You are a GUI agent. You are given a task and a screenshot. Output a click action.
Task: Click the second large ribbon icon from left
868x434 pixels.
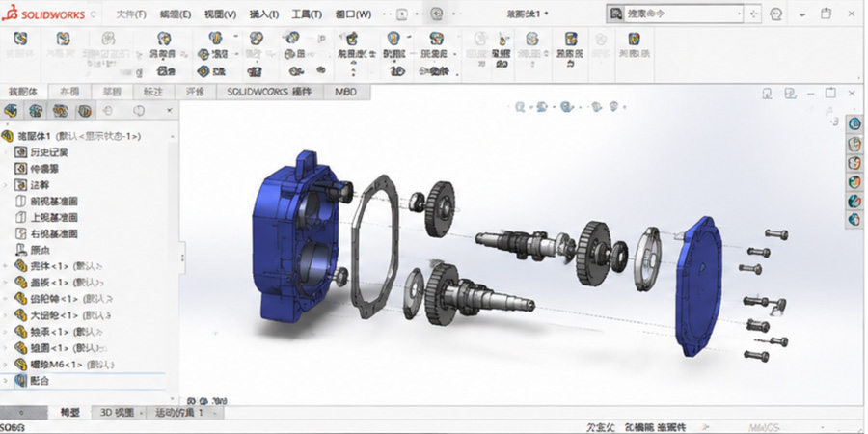pos(63,39)
